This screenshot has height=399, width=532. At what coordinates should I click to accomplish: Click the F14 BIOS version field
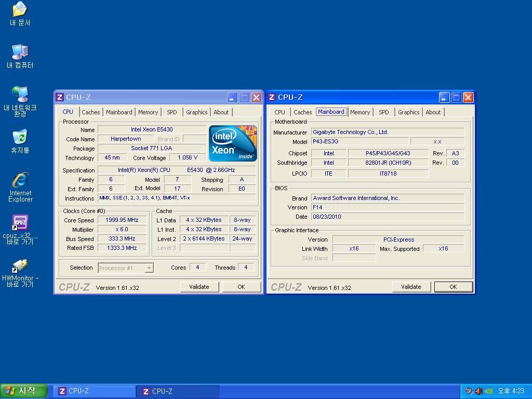pos(388,207)
